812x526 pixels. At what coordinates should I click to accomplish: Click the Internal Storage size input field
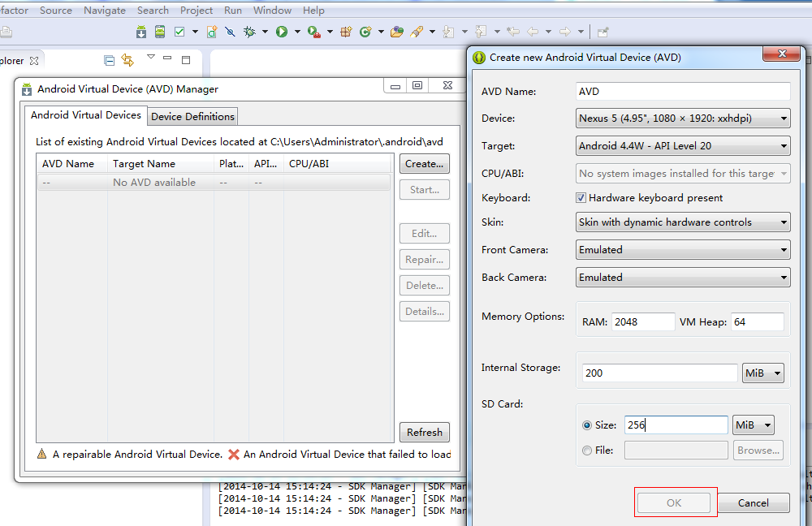coord(659,373)
